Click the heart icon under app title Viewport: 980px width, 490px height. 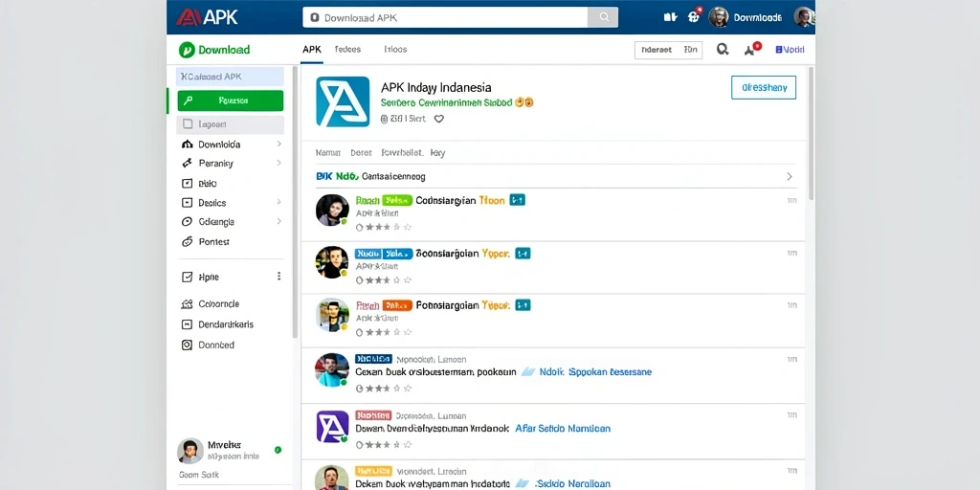pyautogui.click(x=438, y=118)
